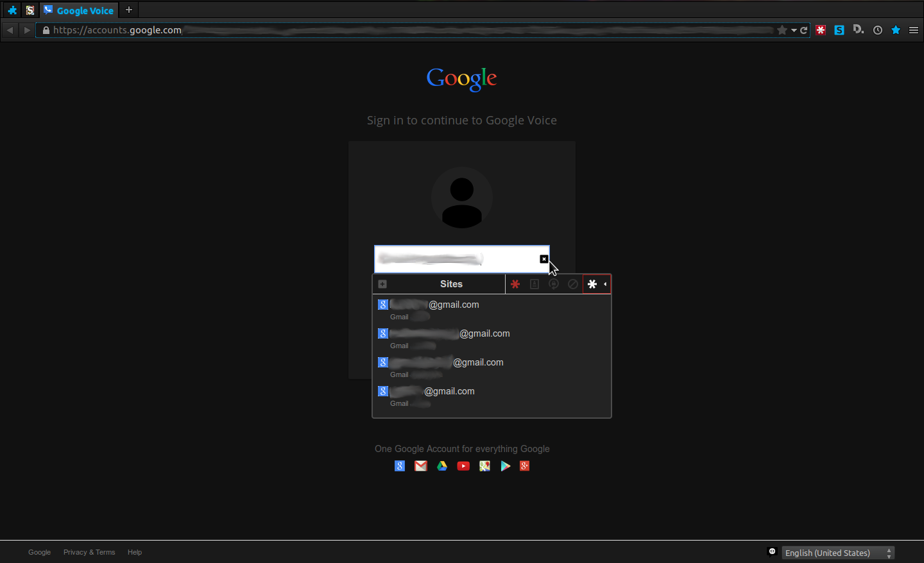Click the YouTube service icon
Image resolution: width=924 pixels, height=563 pixels.
[463, 466]
